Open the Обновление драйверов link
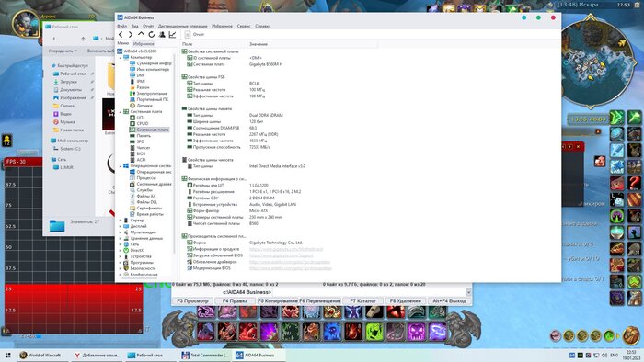The height and width of the screenshot is (362, 644). coord(290,262)
